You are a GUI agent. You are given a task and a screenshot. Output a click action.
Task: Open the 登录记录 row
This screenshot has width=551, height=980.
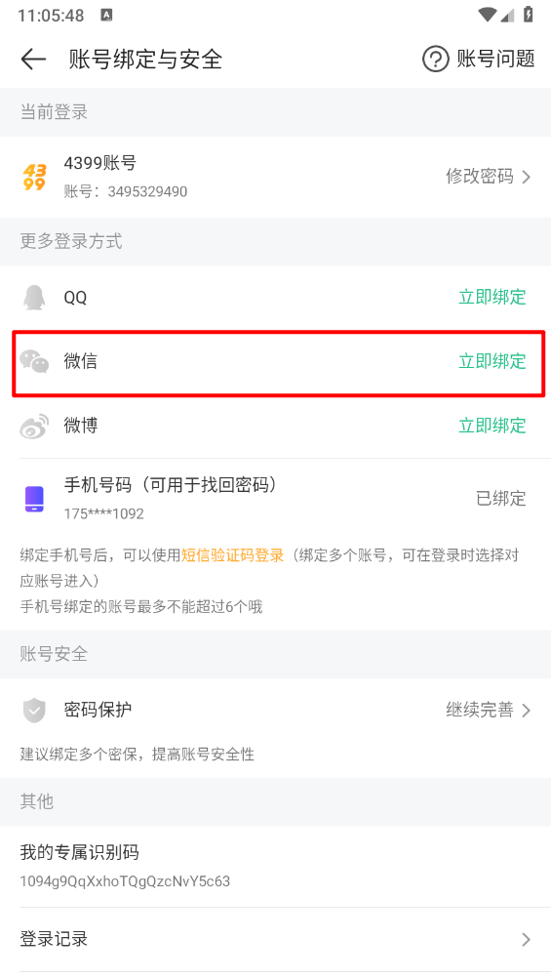pyautogui.click(x=275, y=939)
